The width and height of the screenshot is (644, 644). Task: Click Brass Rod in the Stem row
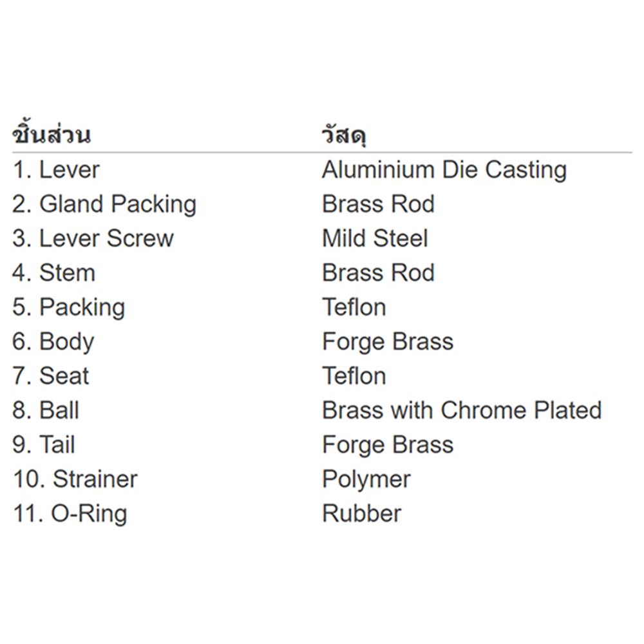(x=379, y=273)
